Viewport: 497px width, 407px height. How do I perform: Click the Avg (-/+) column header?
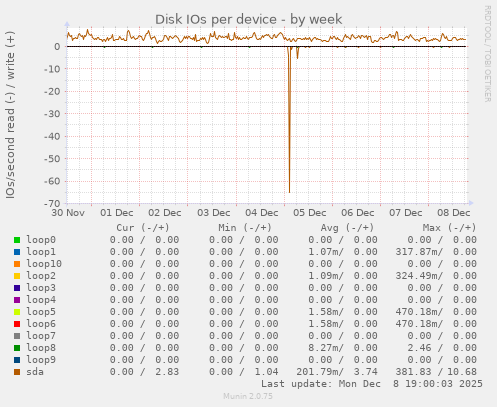click(347, 228)
